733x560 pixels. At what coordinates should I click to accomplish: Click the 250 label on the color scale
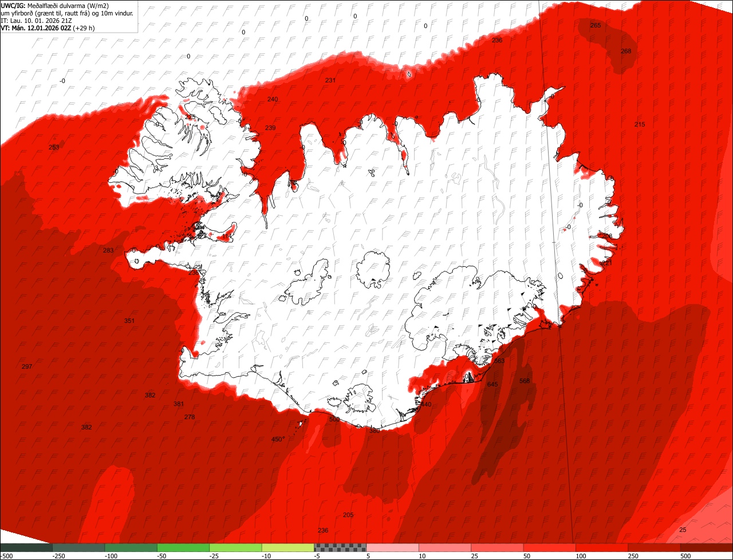tap(633, 556)
